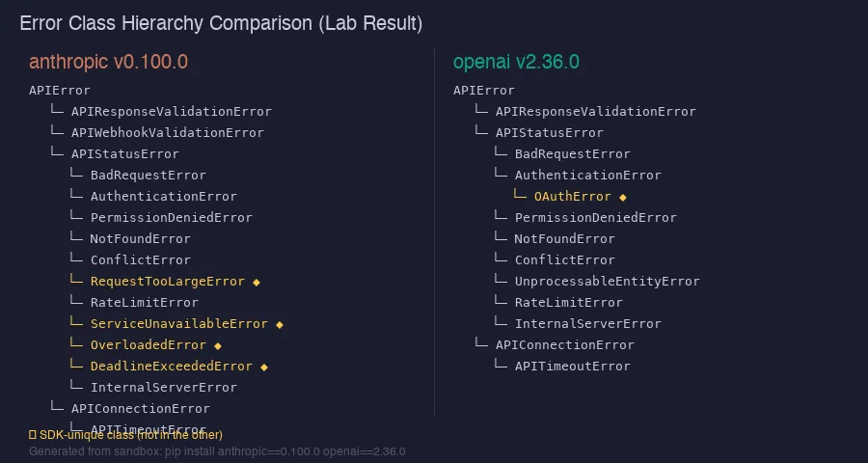Click AuthenticationError in the openai tree
Image resolution: width=868 pixels, height=463 pixels.
pyautogui.click(x=588, y=175)
